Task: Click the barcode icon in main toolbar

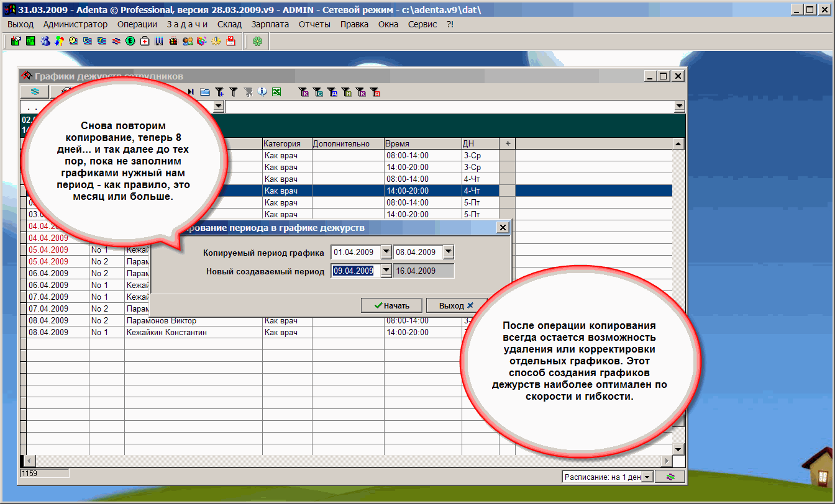Action: tap(159, 42)
